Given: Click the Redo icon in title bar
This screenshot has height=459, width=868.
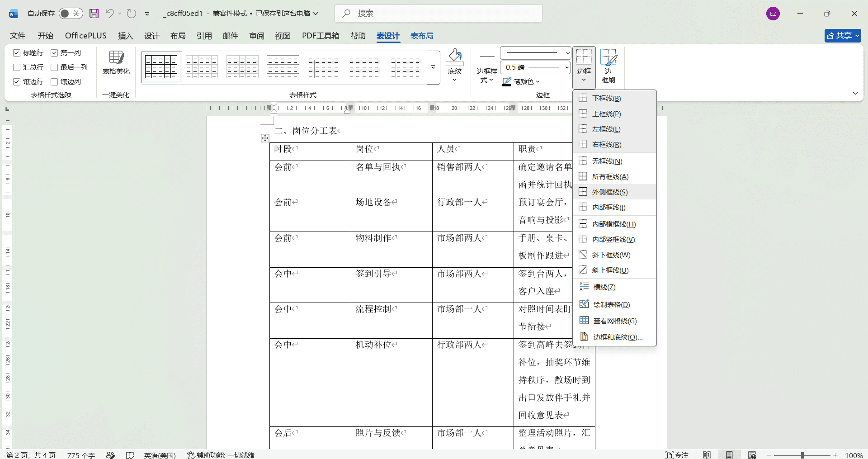Looking at the screenshot, I should tap(131, 14).
